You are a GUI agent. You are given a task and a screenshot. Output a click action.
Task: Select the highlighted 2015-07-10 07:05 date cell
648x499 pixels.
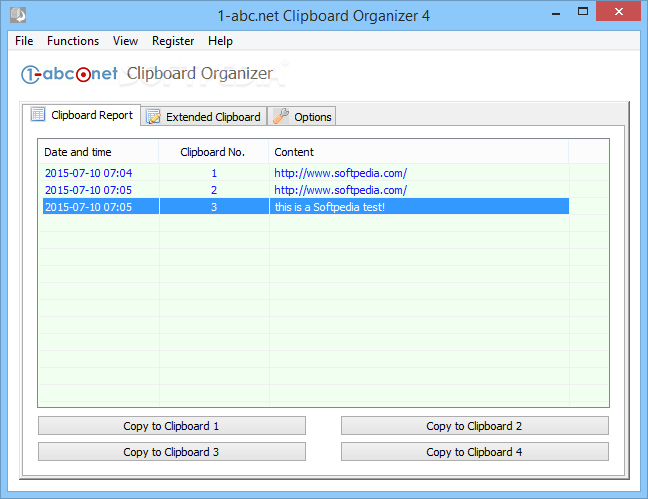(x=101, y=207)
